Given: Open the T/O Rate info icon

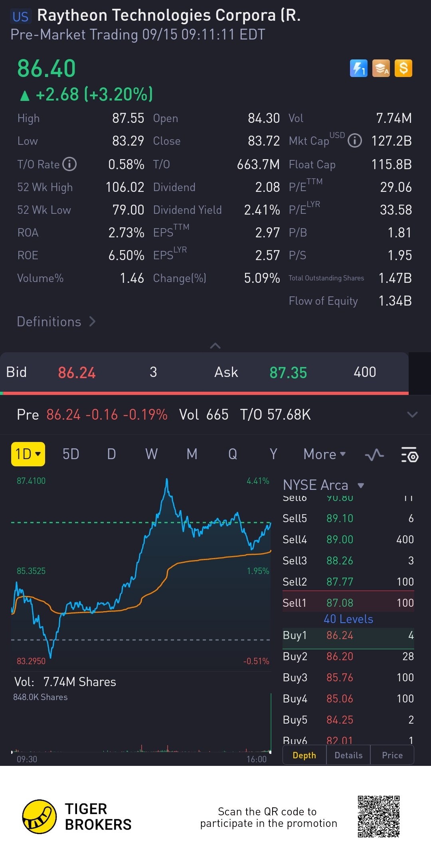Looking at the screenshot, I should pos(69,164).
